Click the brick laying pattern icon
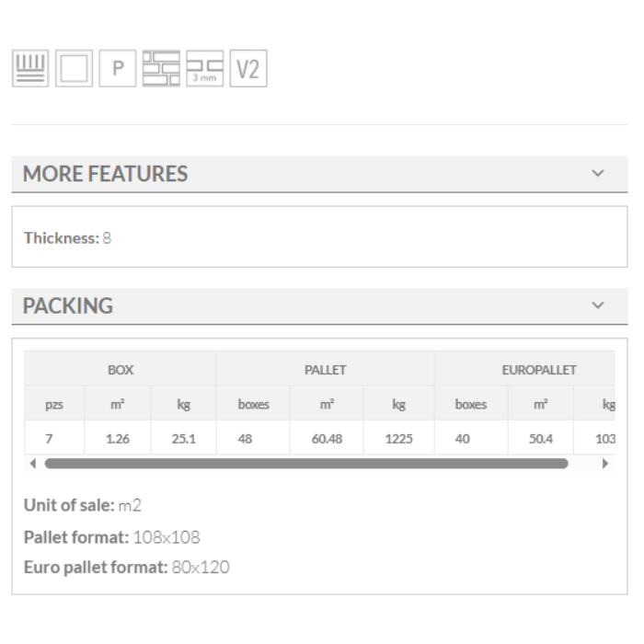The image size is (644, 644). pos(161,69)
